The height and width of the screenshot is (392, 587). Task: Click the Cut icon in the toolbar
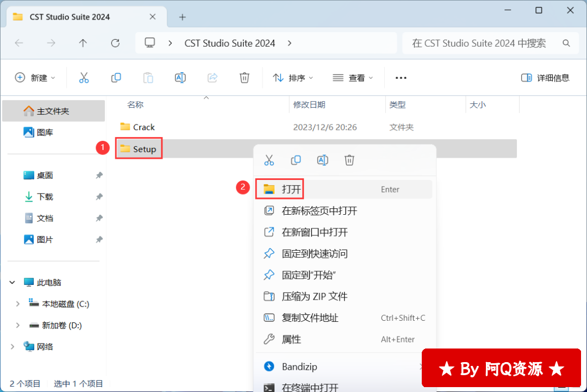[x=84, y=78]
